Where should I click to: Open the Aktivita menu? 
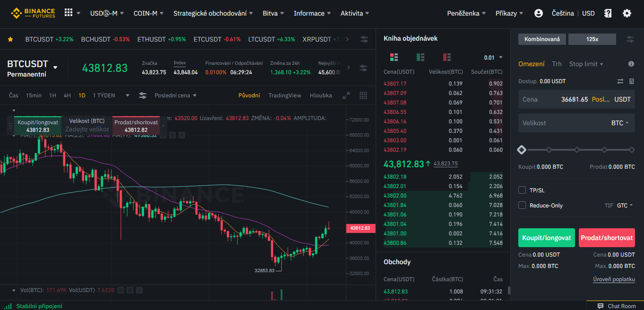pos(355,13)
